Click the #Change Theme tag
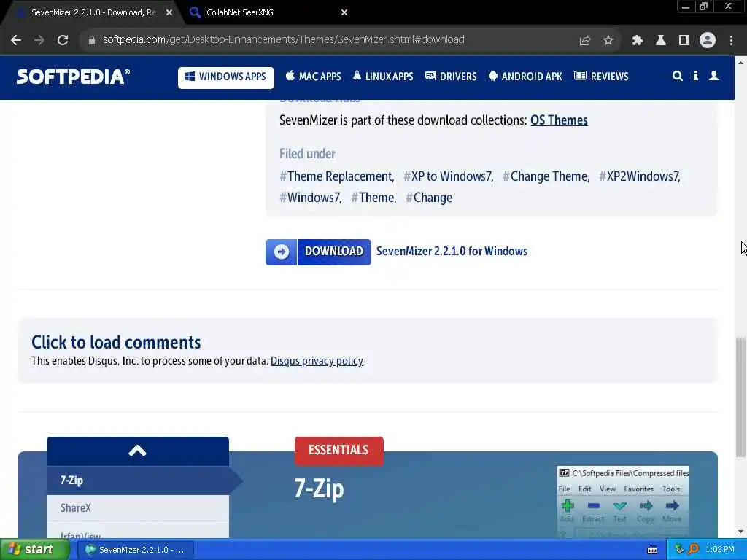 (546, 176)
